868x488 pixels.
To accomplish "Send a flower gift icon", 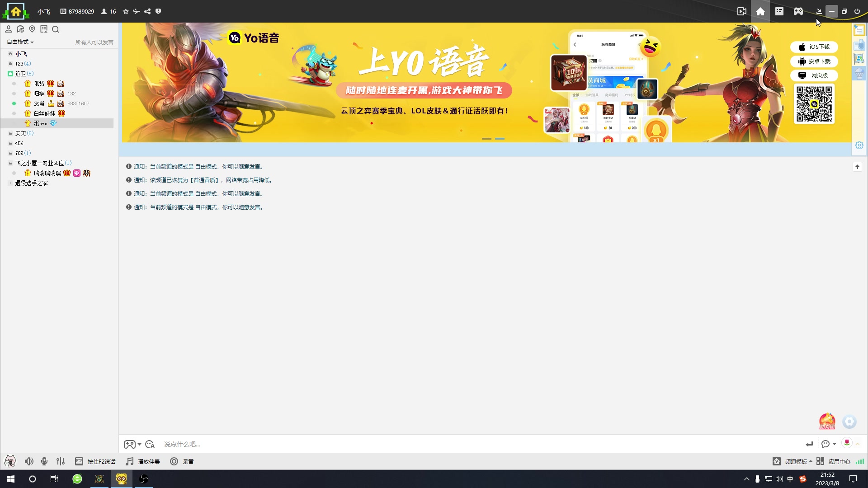I will [x=847, y=443].
